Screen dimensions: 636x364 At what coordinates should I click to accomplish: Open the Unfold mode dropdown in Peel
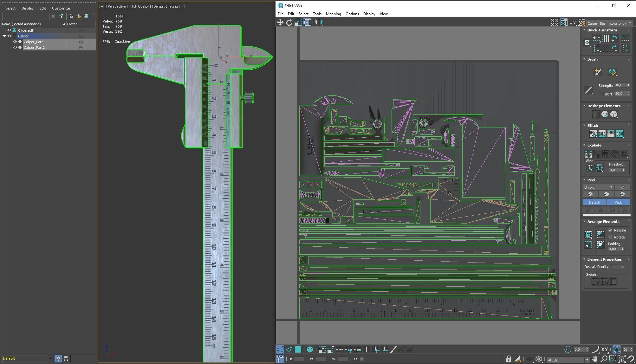[598, 187]
